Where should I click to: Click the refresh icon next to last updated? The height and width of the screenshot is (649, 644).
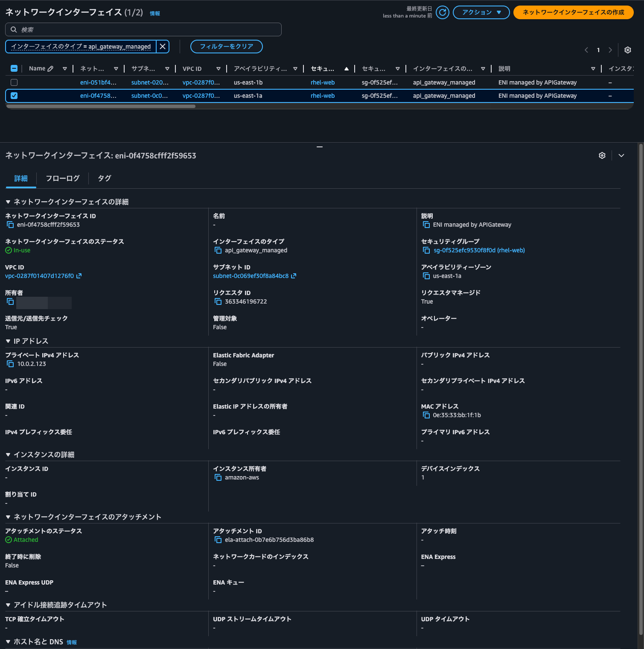tap(443, 12)
